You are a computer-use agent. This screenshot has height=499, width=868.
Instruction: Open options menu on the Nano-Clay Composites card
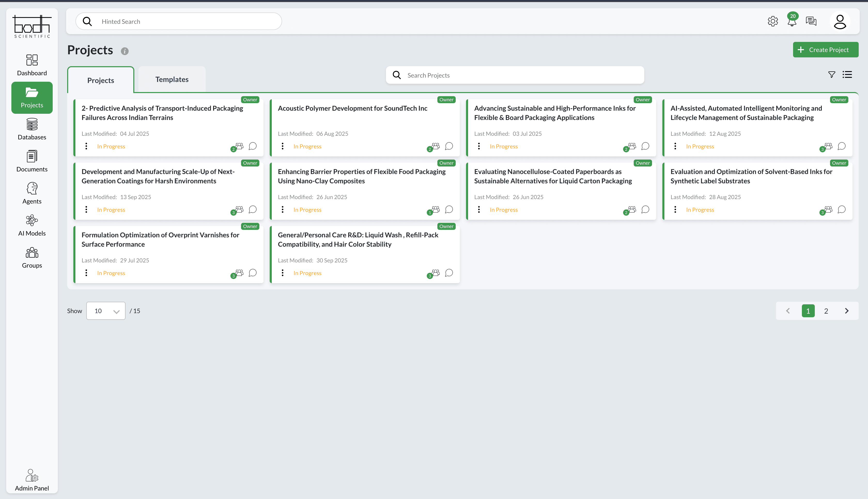[282, 209]
